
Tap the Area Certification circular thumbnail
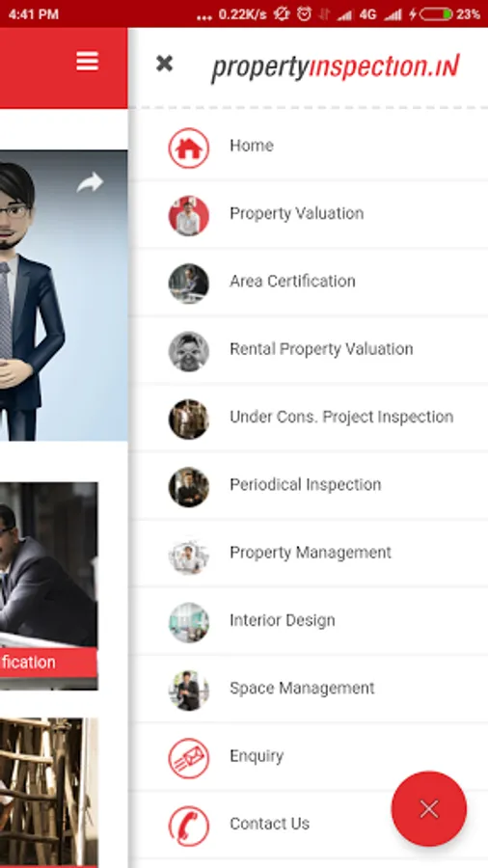(x=189, y=284)
